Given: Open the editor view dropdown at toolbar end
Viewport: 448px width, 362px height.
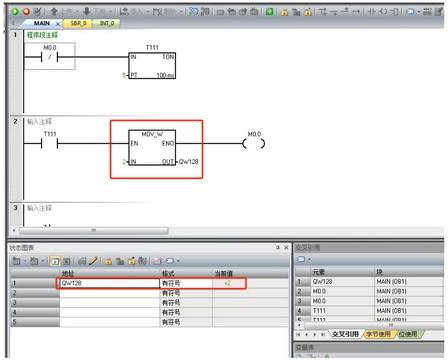Looking at the screenshot, I should point(419,12).
